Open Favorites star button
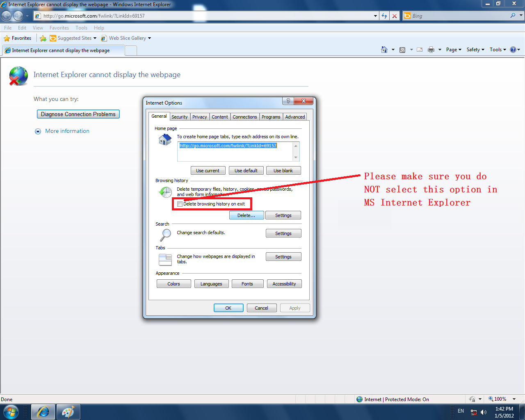525x420 pixels. tap(18, 38)
